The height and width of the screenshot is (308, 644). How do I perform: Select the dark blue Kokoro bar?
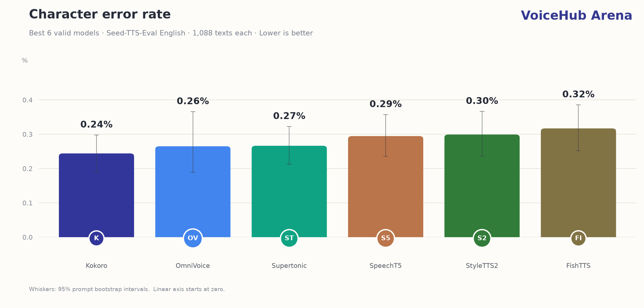(x=96, y=195)
